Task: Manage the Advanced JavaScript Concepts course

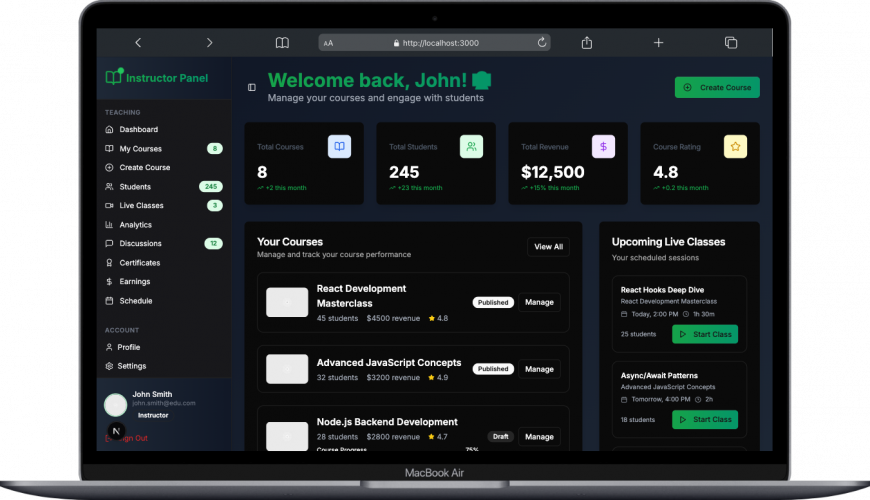Action: click(x=539, y=369)
